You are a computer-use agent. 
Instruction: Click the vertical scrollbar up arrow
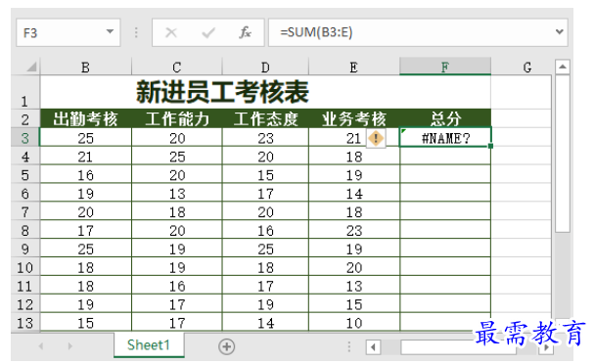563,68
